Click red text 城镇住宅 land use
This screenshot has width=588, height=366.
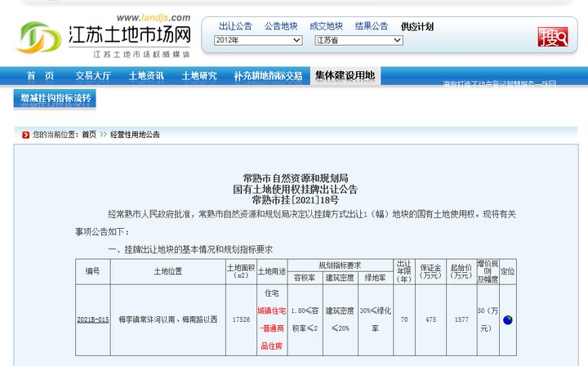click(271, 311)
